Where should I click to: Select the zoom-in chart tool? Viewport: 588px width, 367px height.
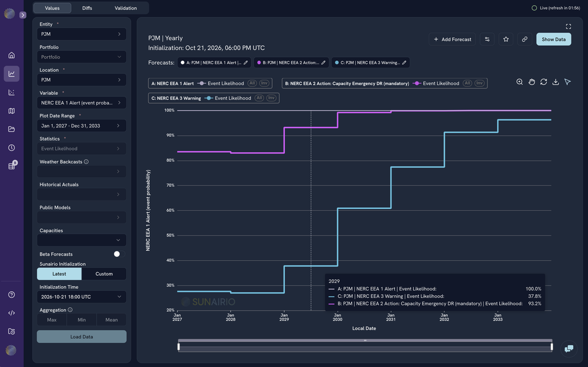[x=519, y=82]
